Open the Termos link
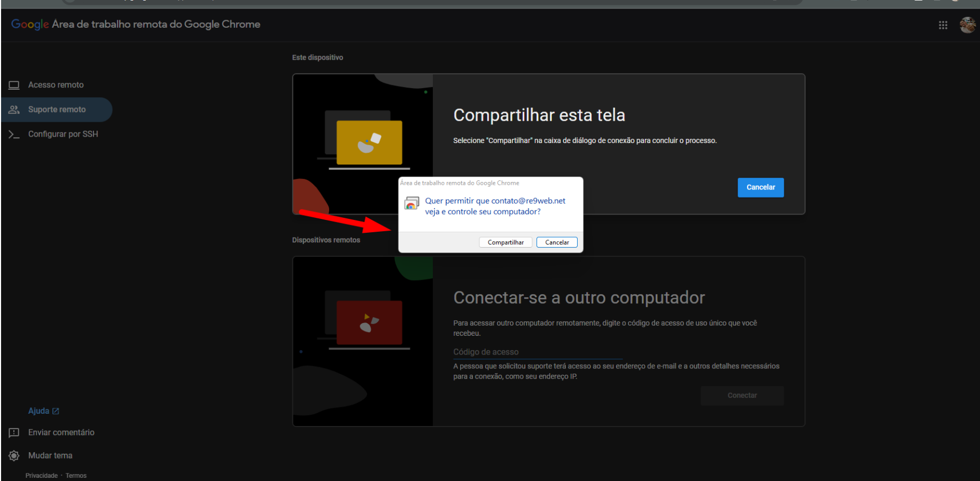 point(76,476)
